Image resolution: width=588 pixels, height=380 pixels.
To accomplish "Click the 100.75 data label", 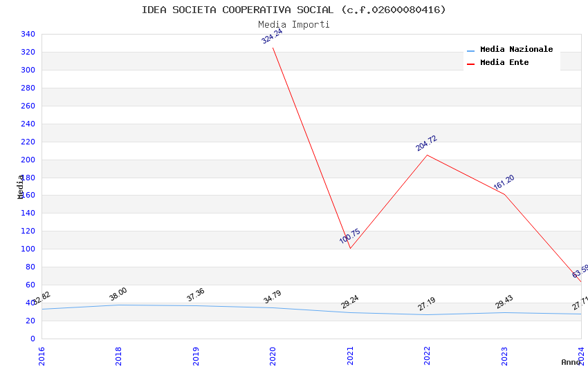I will (x=350, y=236).
